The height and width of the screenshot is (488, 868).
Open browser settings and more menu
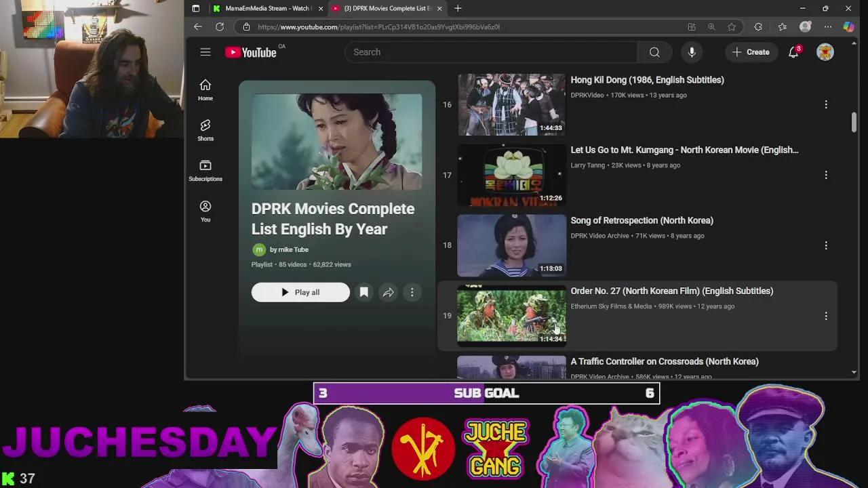click(x=828, y=27)
